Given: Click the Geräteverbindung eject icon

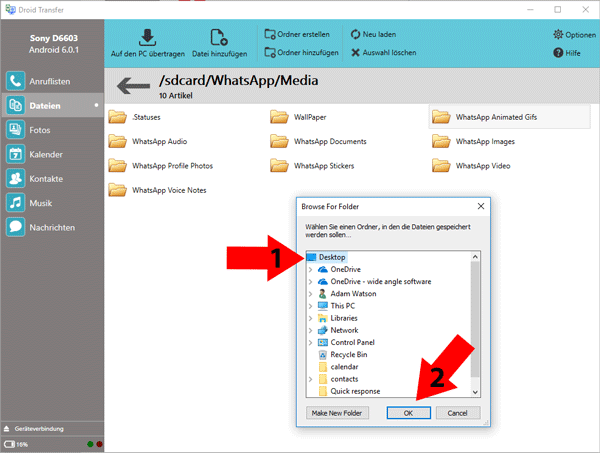Looking at the screenshot, I should 7,429.
